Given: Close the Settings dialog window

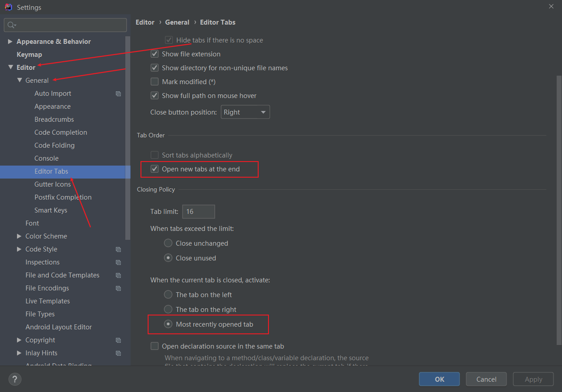Looking at the screenshot, I should pyautogui.click(x=551, y=6).
